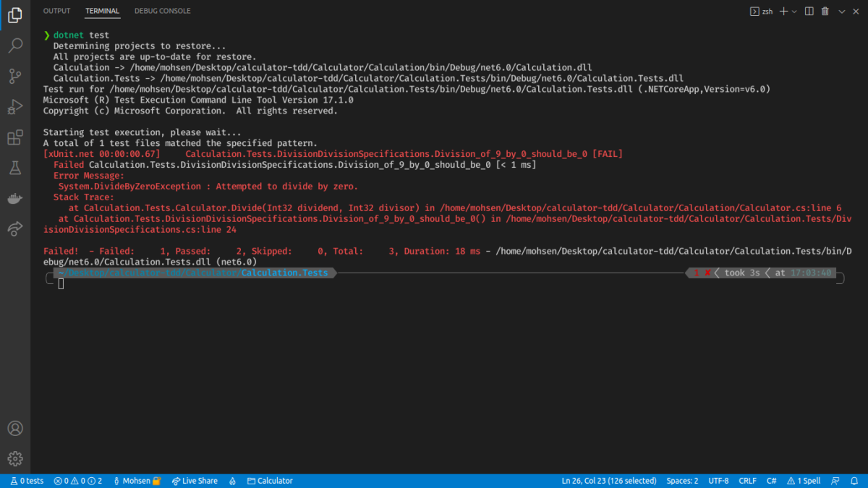
Task: Open the Docker view
Action: (14, 198)
